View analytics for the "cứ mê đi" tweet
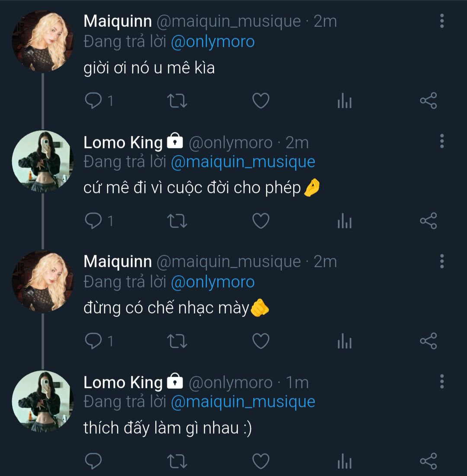467x476 pixels. pyautogui.click(x=344, y=221)
